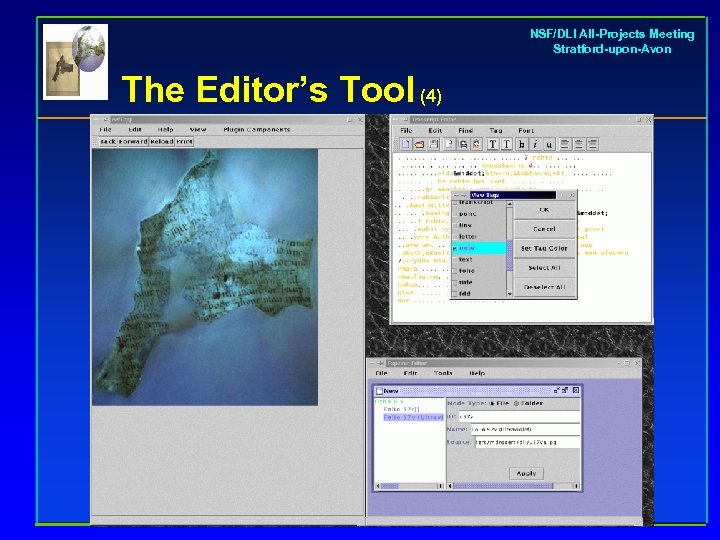The height and width of the screenshot is (540, 720).
Task: Select the highlighted Folio 57v tree item
Action: point(413,417)
